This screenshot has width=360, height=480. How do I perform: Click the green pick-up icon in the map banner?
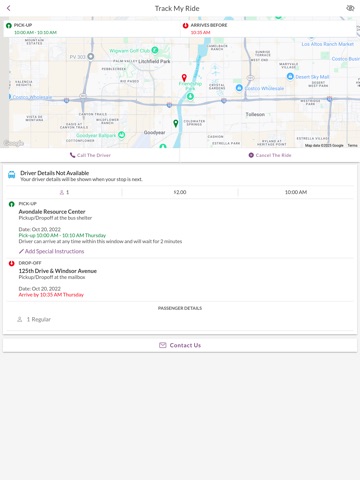(9, 25)
